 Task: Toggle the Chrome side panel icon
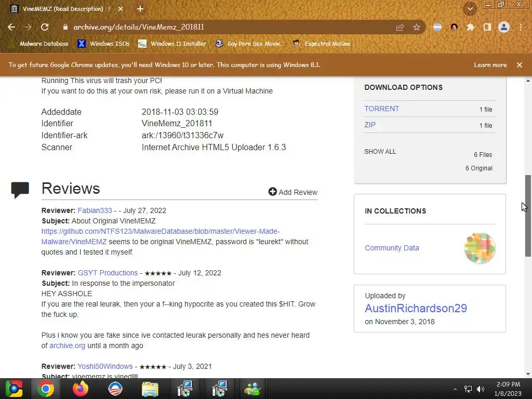coord(487,27)
